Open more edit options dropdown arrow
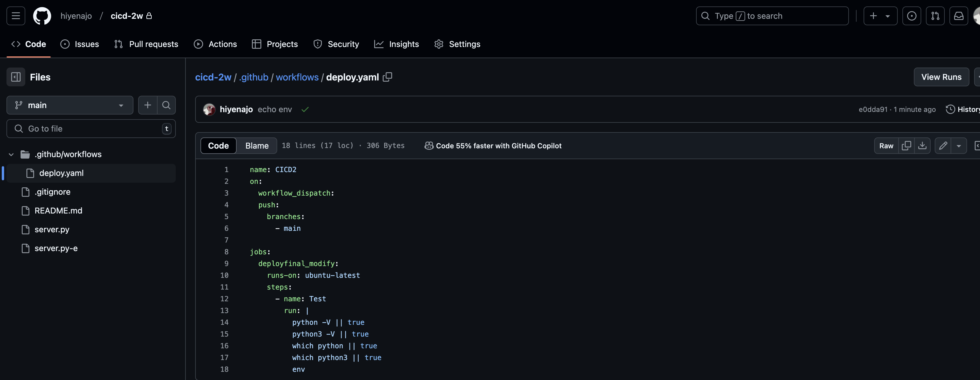The height and width of the screenshot is (380, 980). tap(959, 146)
